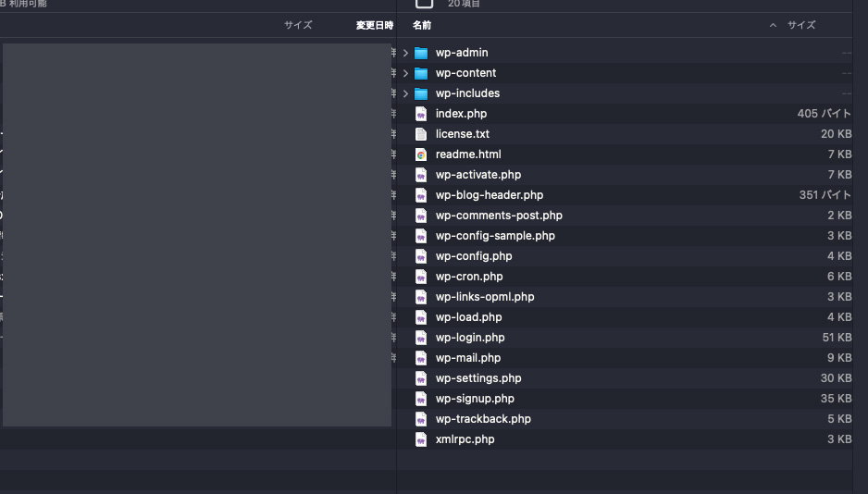Select the wp-admin folder icon
This screenshot has width=868, height=494.
point(421,53)
